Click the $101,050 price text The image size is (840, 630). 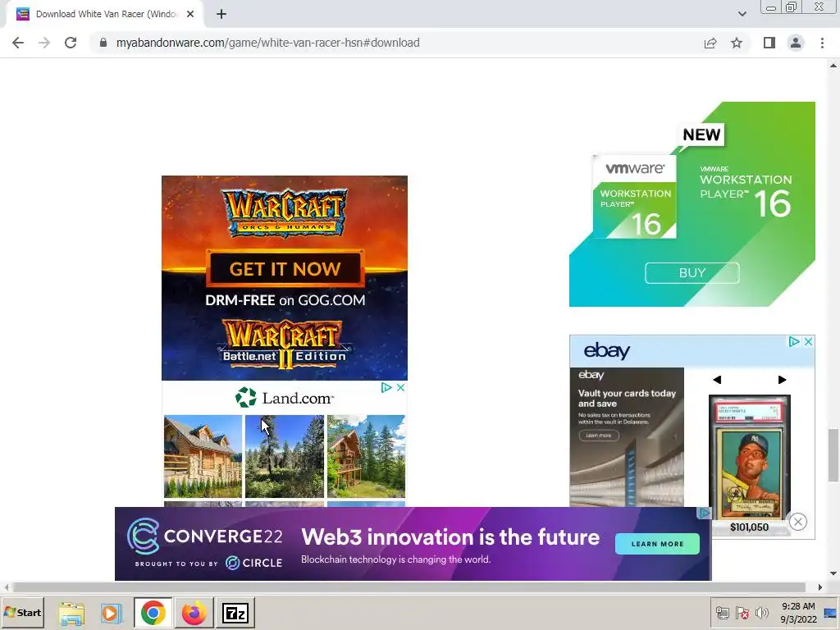tap(750, 527)
